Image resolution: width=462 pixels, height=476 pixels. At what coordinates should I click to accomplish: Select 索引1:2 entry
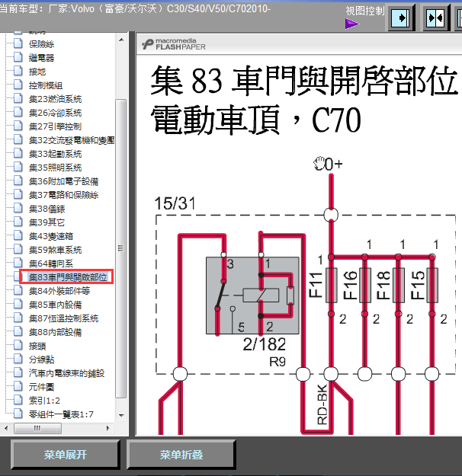(x=44, y=401)
